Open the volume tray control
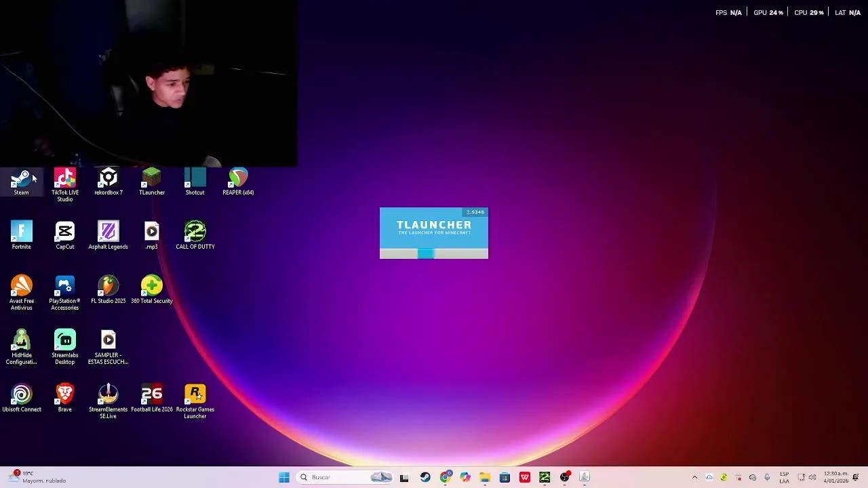 (x=812, y=477)
